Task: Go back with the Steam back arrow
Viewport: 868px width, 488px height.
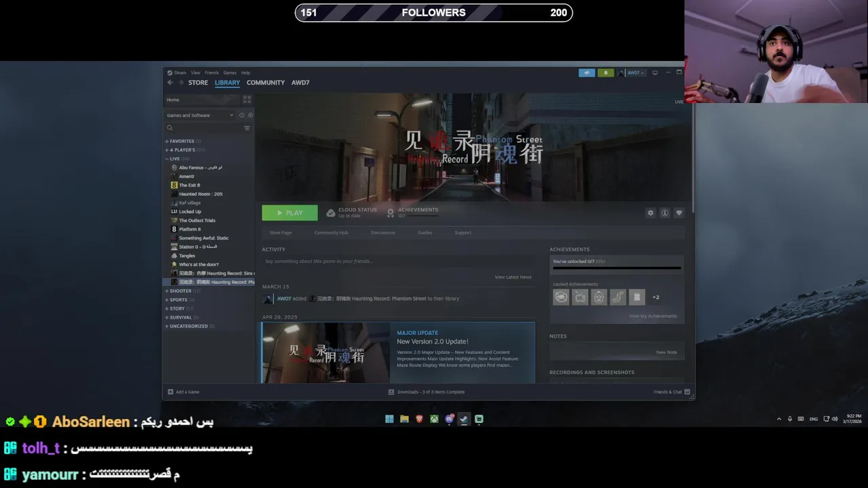Action: tap(170, 83)
